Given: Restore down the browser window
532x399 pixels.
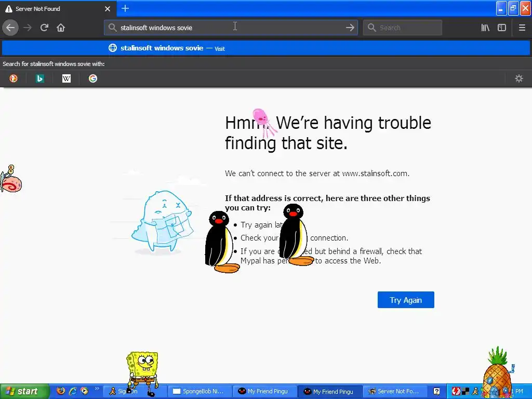Looking at the screenshot, I should 513,8.
